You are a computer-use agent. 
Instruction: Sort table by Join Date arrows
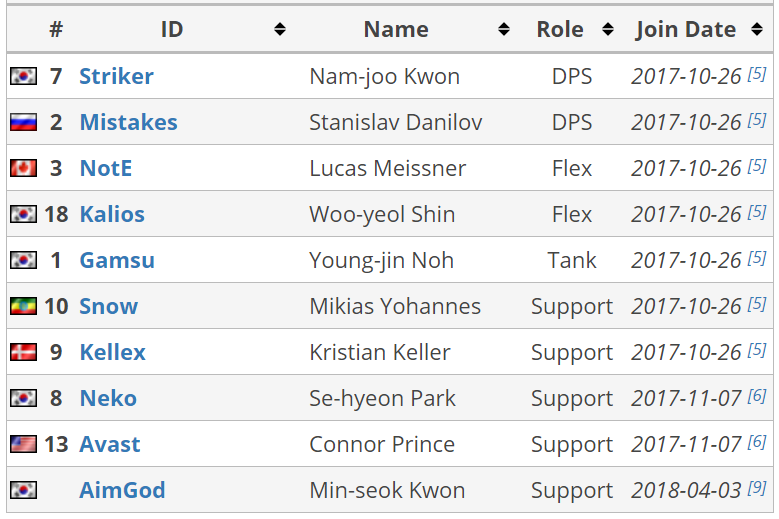pyautogui.click(x=757, y=29)
